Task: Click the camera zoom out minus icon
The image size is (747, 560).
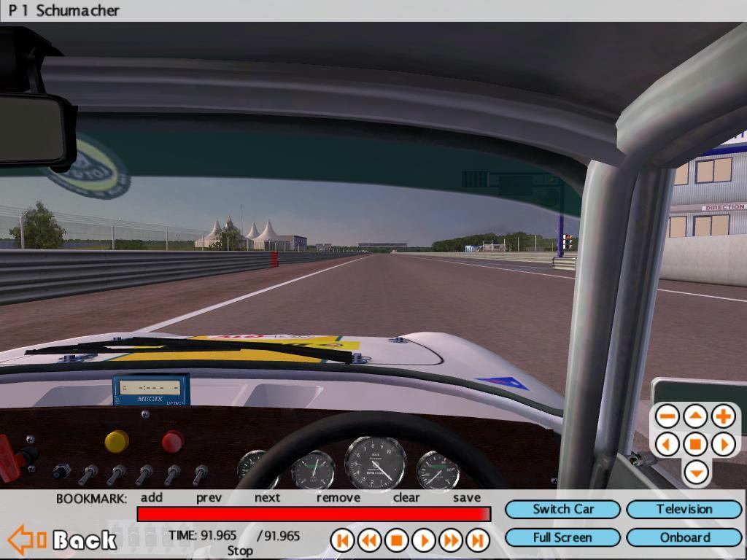Action: (x=667, y=416)
